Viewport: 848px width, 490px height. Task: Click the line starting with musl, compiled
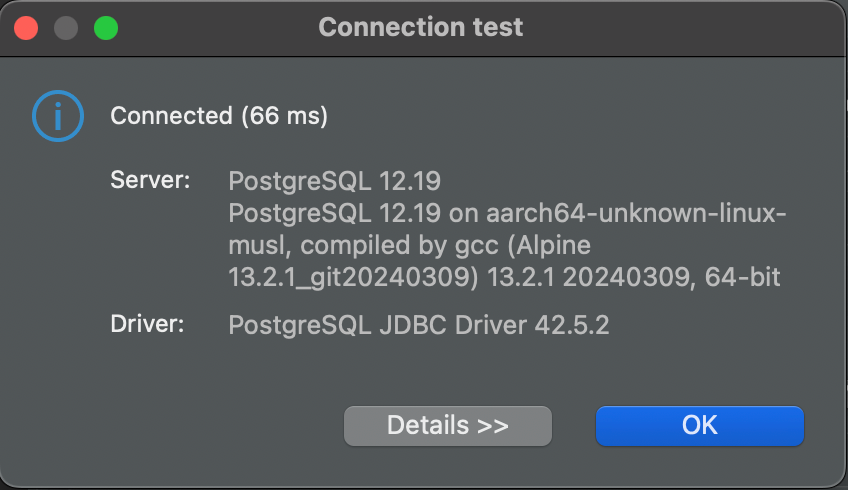(409, 246)
